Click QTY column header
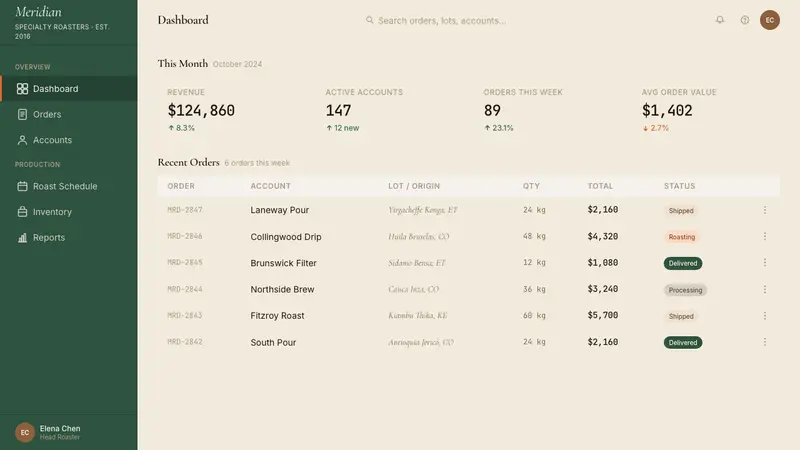The width and height of the screenshot is (800, 450). 531,186
